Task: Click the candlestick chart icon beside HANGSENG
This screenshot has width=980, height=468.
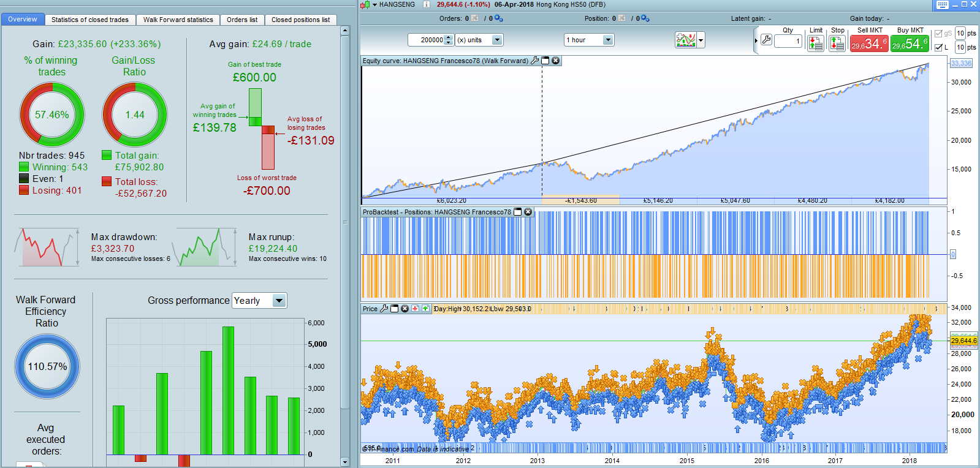Action: 365,4
